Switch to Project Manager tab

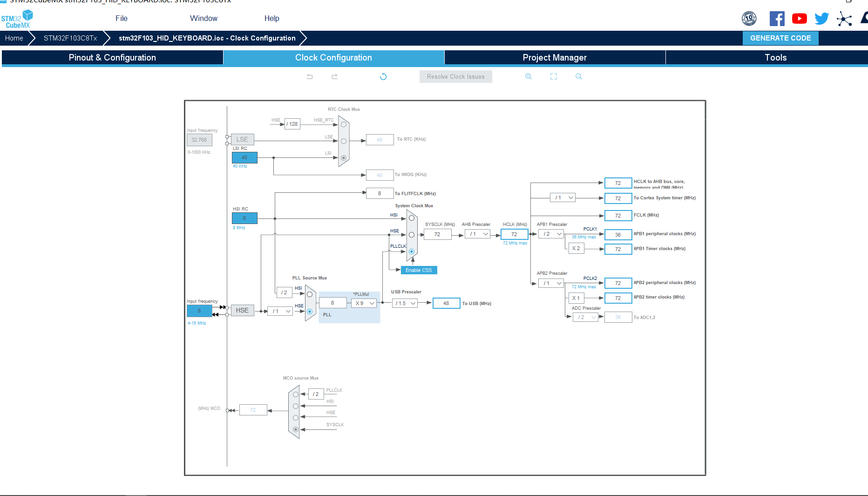(555, 58)
